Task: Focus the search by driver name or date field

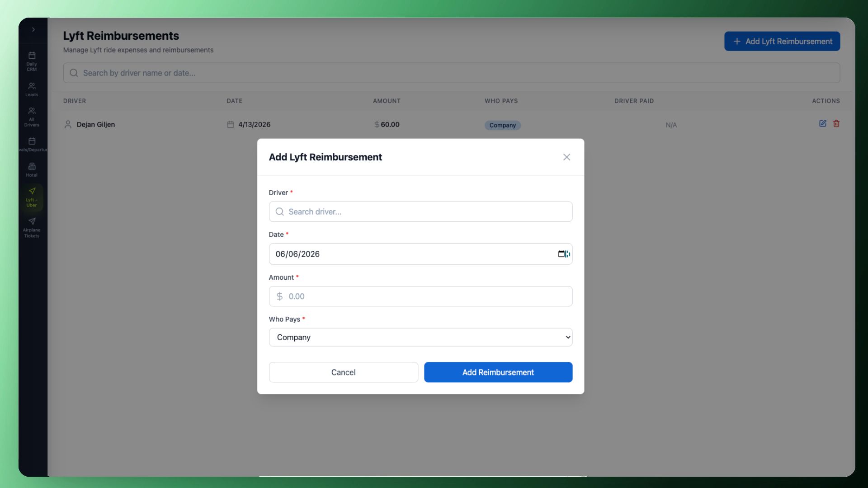Action: (x=452, y=73)
